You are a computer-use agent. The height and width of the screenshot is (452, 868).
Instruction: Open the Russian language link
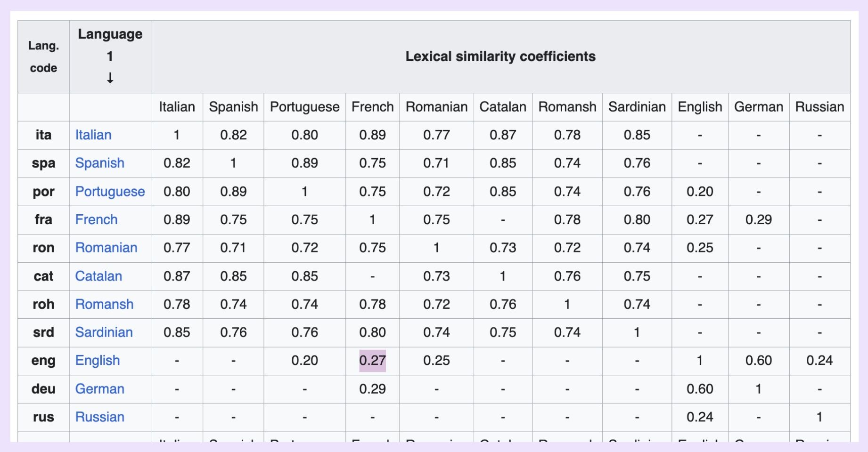pyautogui.click(x=99, y=417)
